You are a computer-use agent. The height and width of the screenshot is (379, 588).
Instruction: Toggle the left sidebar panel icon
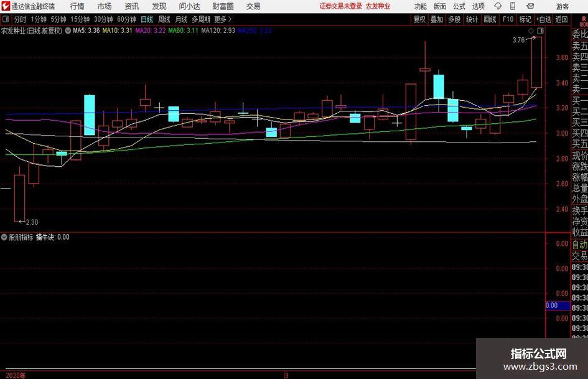(5, 19)
